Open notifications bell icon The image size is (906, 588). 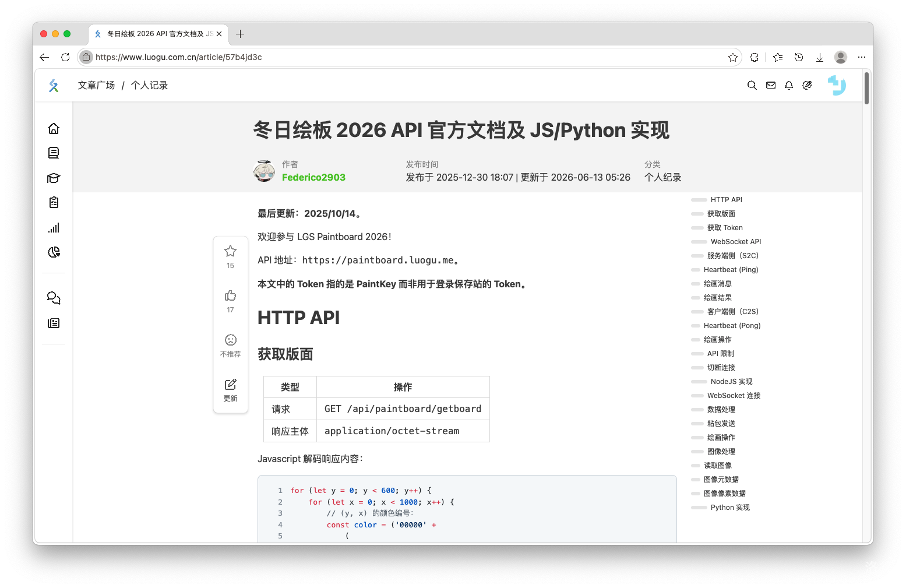(x=789, y=85)
